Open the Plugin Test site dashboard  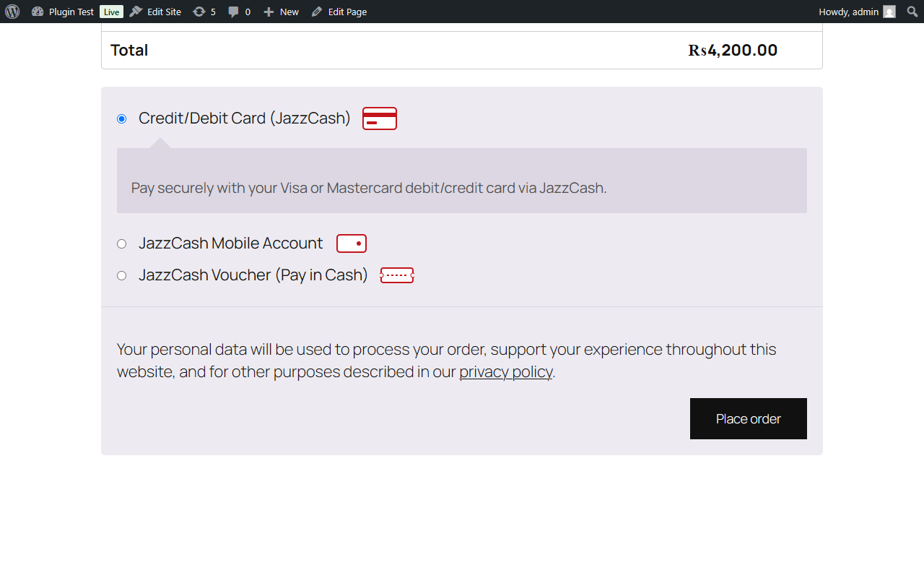63,12
